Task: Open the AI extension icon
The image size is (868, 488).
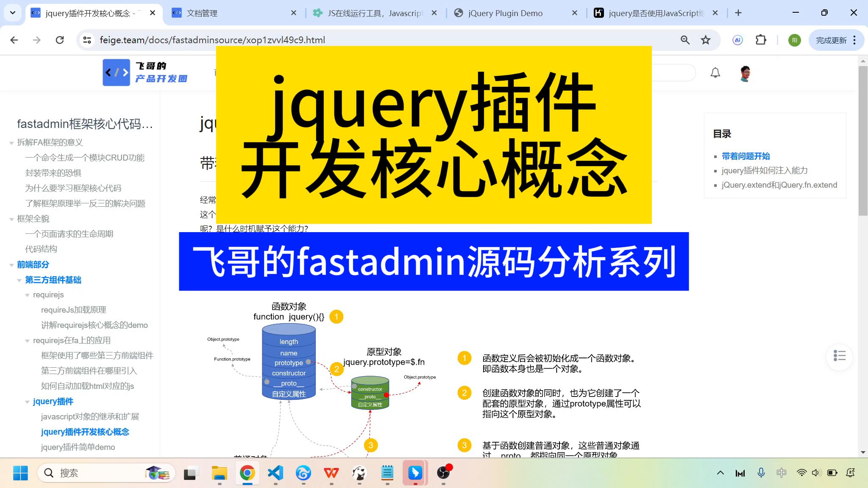Action: (737, 40)
